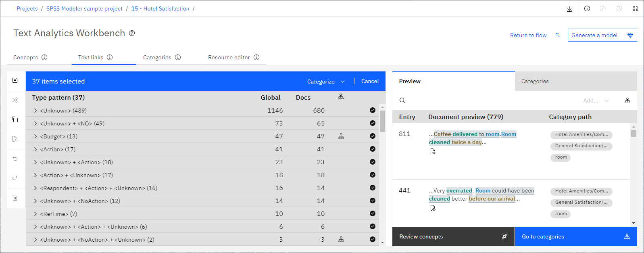The image size is (644, 253).
Task: Click the undo icon in the left sidebar
Action: point(15,159)
